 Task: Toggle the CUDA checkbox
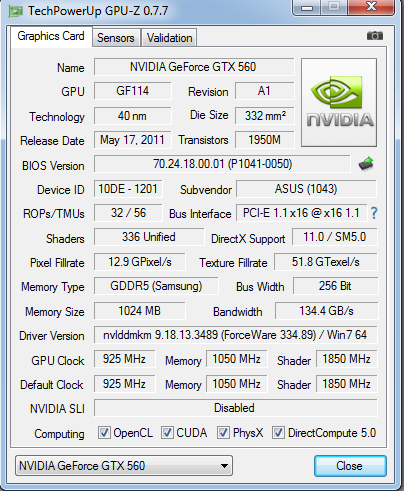(167, 433)
